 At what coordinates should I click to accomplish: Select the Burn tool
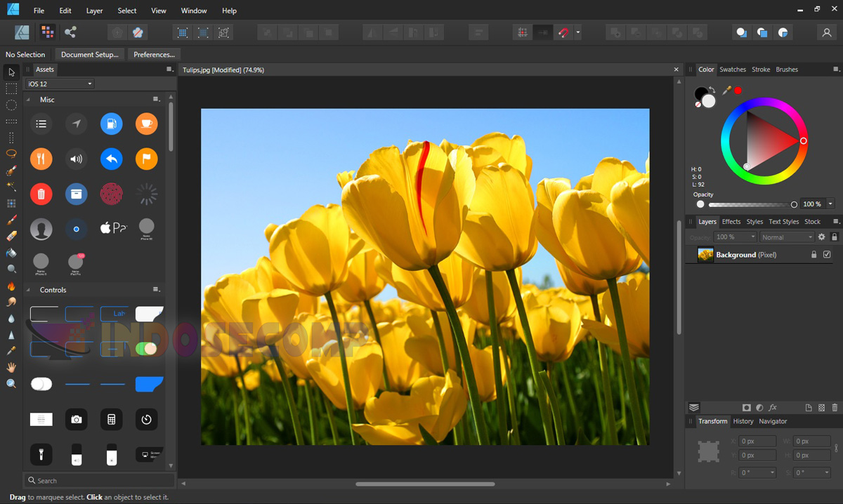[11, 286]
